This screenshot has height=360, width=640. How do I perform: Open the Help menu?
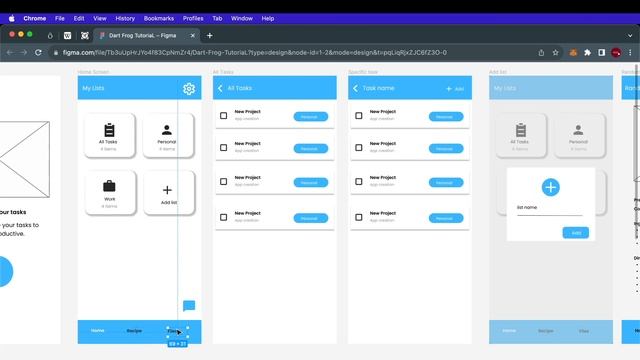(x=268, y=18)
